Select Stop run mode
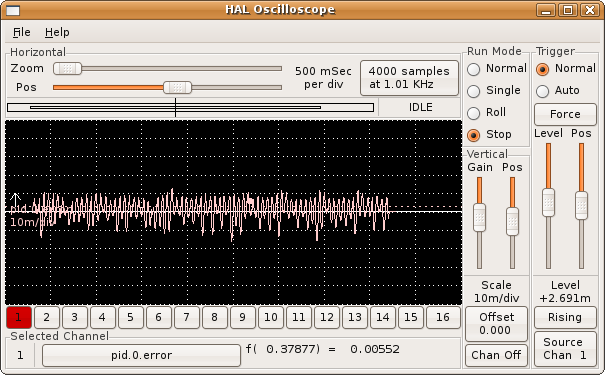Image resolution: width=605 pixels, height=375 pixels. pos(489,135)
